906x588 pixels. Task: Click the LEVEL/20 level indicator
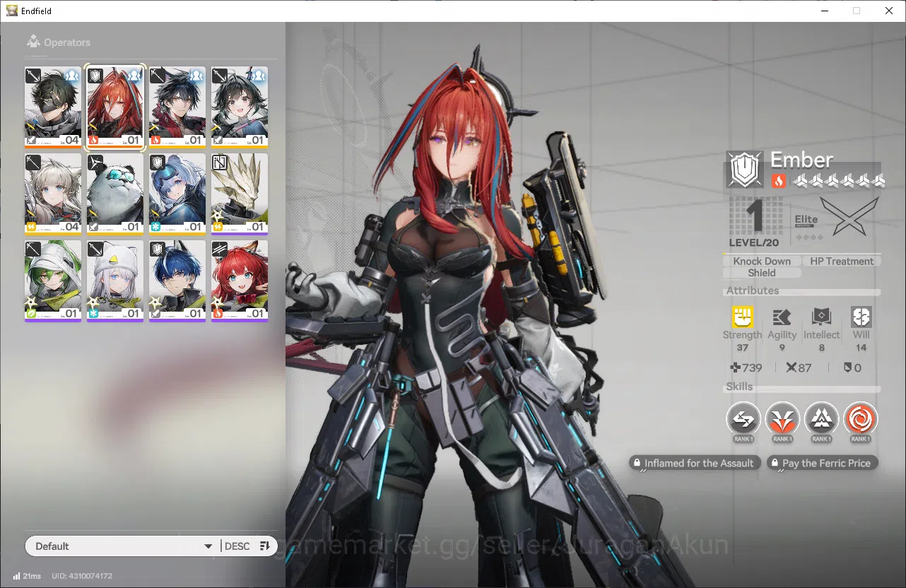click(x=755, y=242)
